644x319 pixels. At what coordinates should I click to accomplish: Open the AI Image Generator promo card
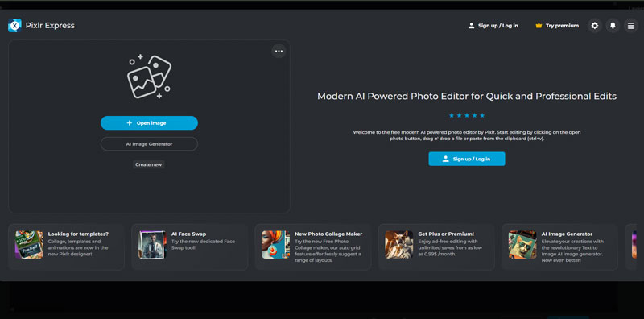[559, 246]
